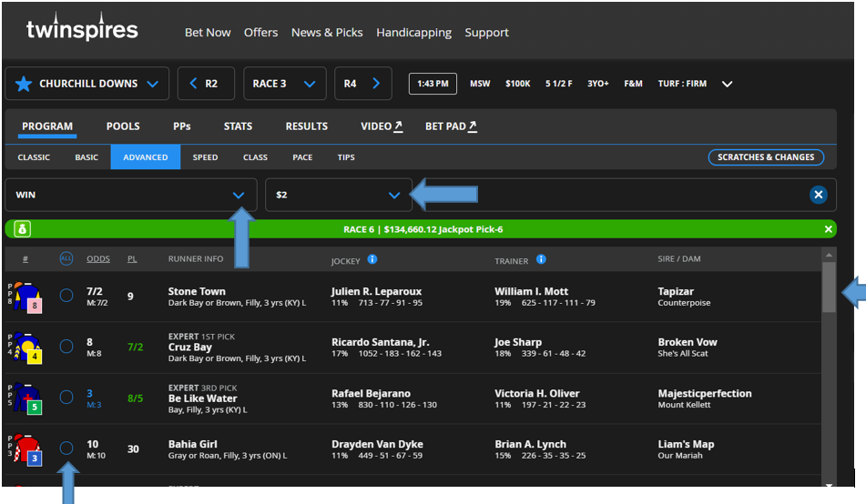866x504 pixels.
Task: Click sire Majesticperfection
Action: [705, 393]
